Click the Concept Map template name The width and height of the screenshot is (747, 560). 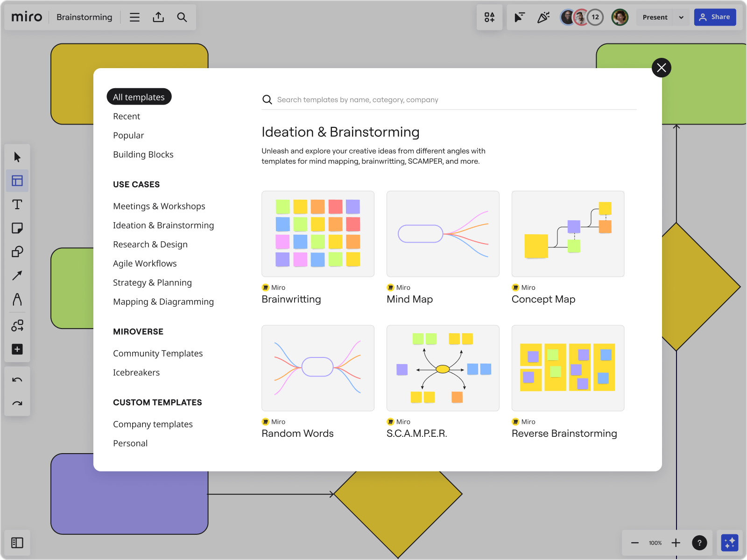(543, 299)
